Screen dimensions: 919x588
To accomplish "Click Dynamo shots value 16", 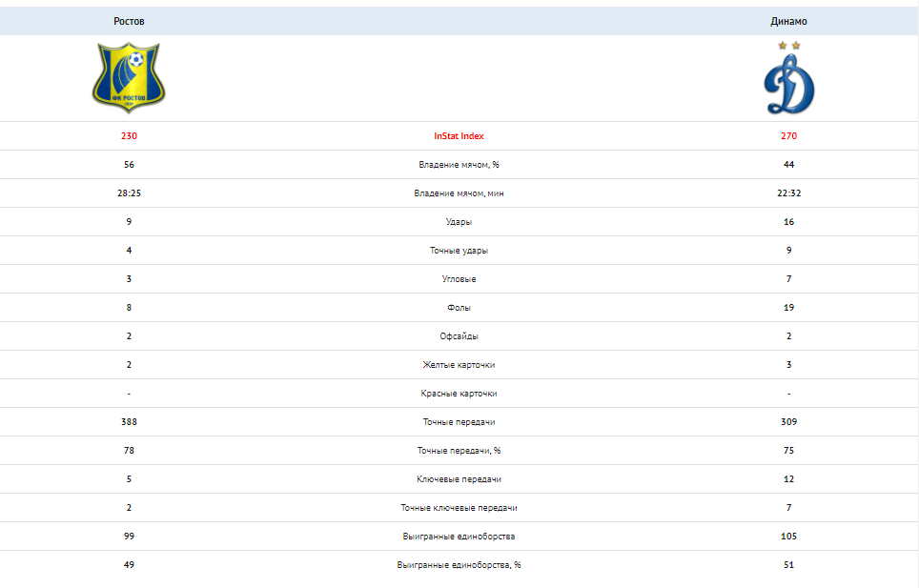I will [789, 222].
